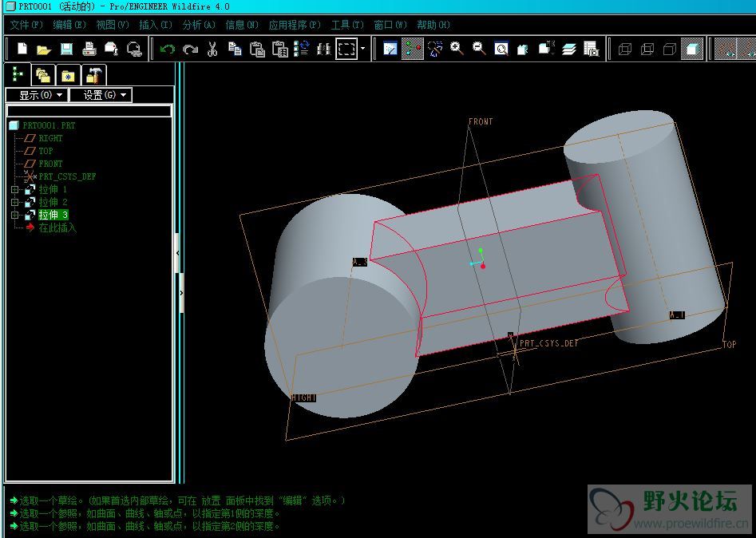Switch display to hidden line
The height and width of the screenshot is (538, 756).
point(647,49)
